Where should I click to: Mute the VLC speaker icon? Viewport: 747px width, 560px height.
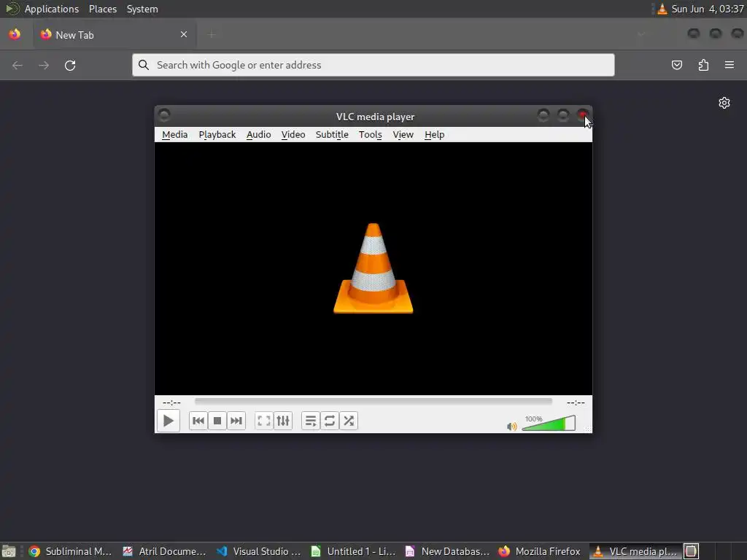click(x=511, y=426)
